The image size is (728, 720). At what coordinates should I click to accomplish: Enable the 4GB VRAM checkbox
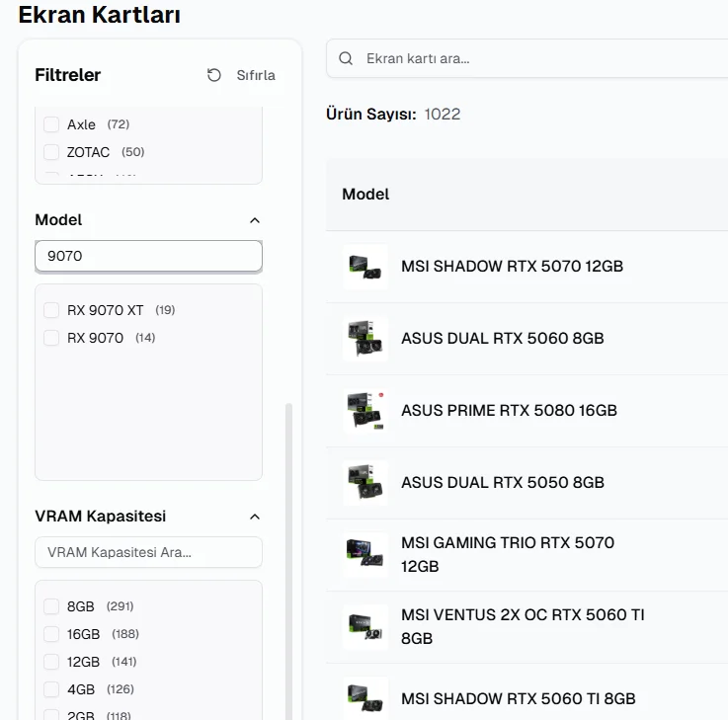click(51, 689)
